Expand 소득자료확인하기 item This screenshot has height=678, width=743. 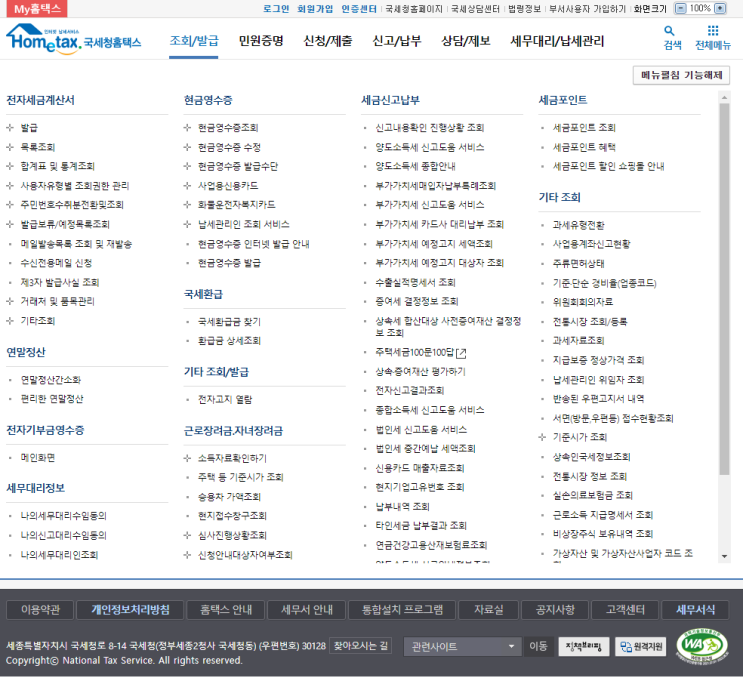coord(187,458)
